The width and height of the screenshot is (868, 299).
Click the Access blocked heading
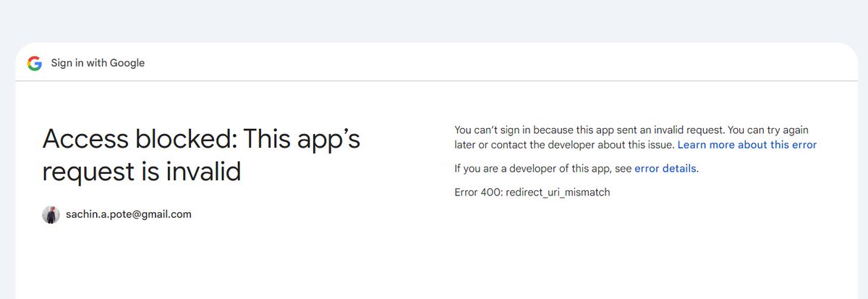202,156
